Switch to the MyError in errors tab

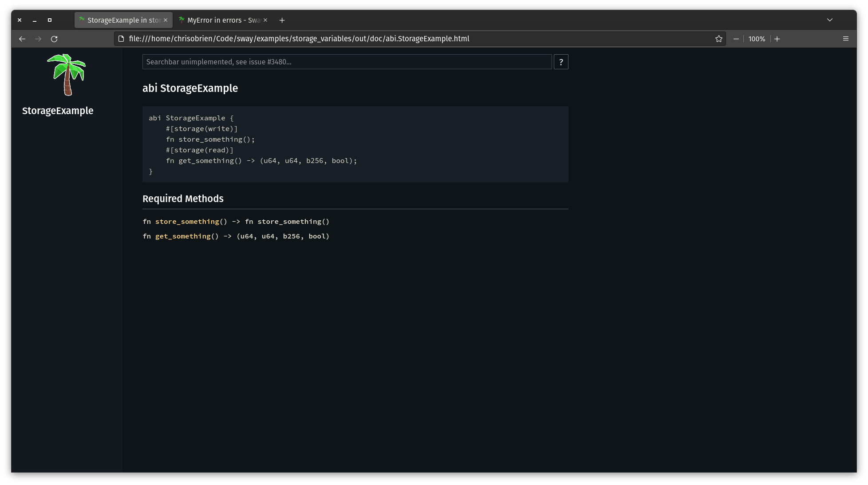pyautogui.click(x=223, y=20)
